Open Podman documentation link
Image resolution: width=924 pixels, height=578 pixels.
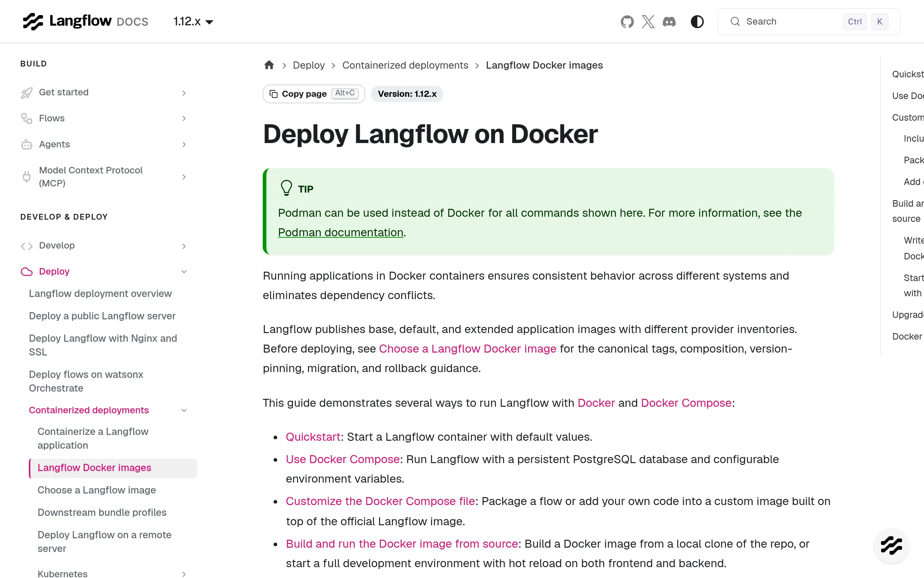pos(341,232)
